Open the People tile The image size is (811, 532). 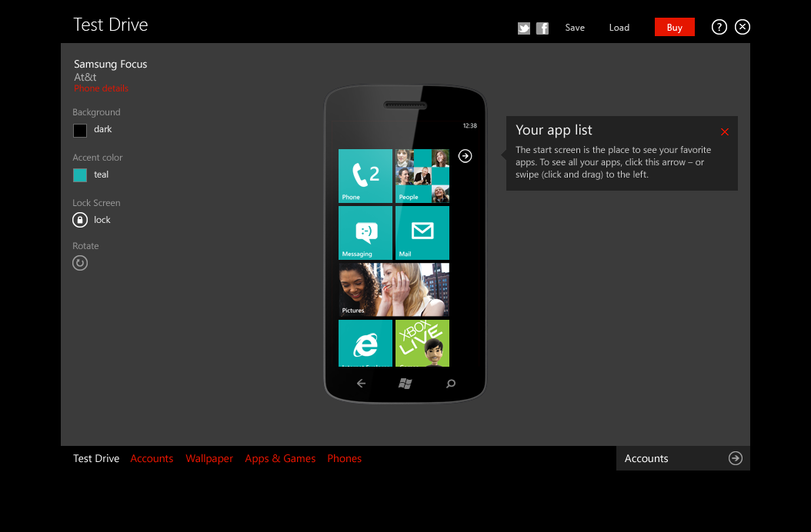(422, 176)
